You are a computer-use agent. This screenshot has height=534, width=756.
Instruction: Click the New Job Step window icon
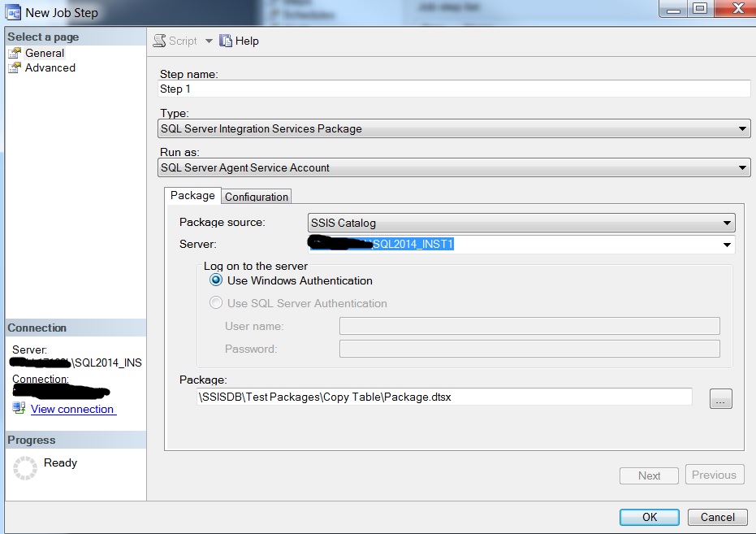pyautogui.click(x=13, y=12)
